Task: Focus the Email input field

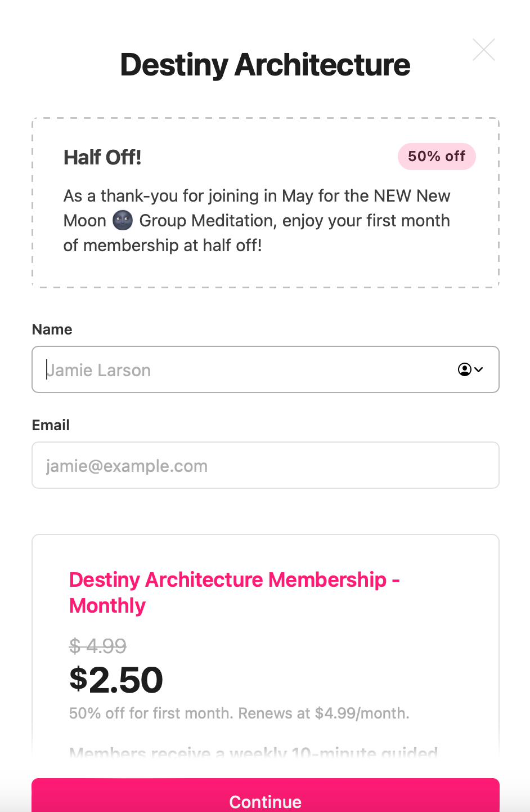Action: [266, 465]
